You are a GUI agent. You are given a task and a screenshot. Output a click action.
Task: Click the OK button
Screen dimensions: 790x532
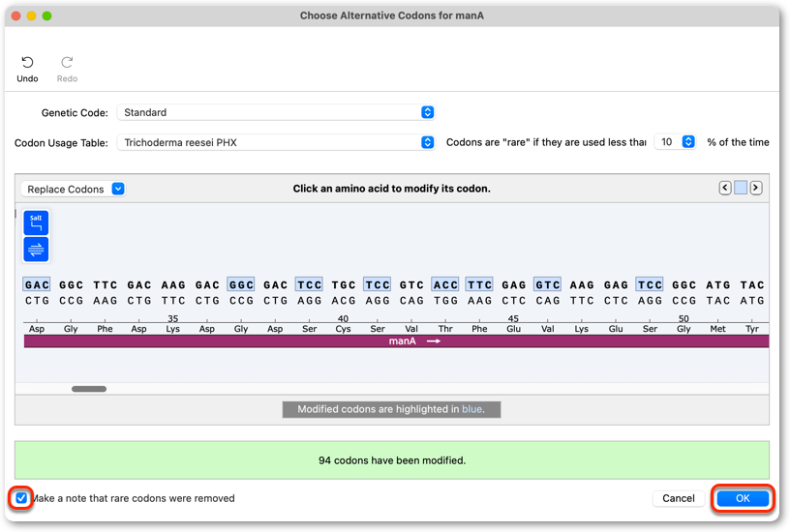(x=743, y=498)
